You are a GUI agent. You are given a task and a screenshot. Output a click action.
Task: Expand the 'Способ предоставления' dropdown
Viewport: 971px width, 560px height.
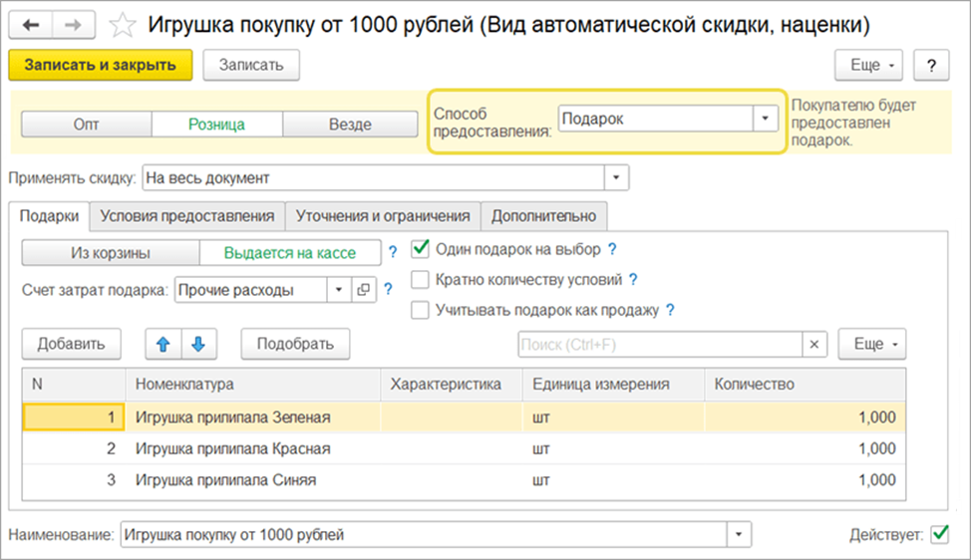[x=765, y=119]
